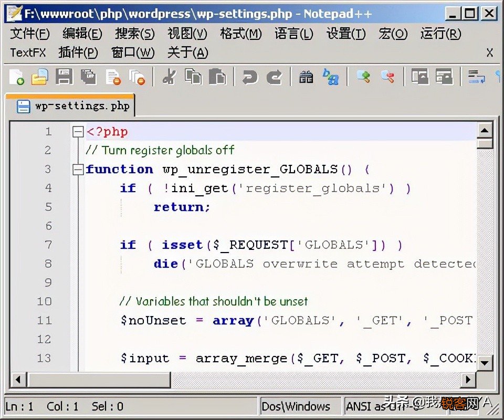Click the vertical scrollbar down arrow

[485, 363]
